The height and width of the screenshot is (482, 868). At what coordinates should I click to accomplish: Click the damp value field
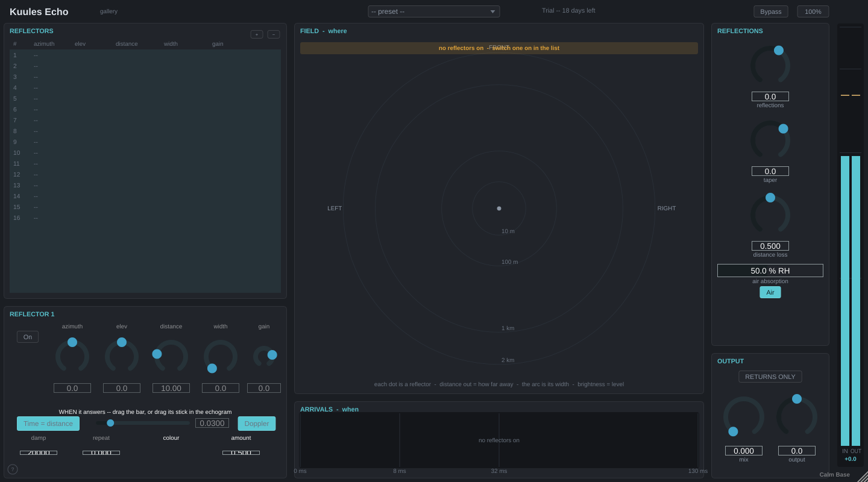tap(39, 452)
